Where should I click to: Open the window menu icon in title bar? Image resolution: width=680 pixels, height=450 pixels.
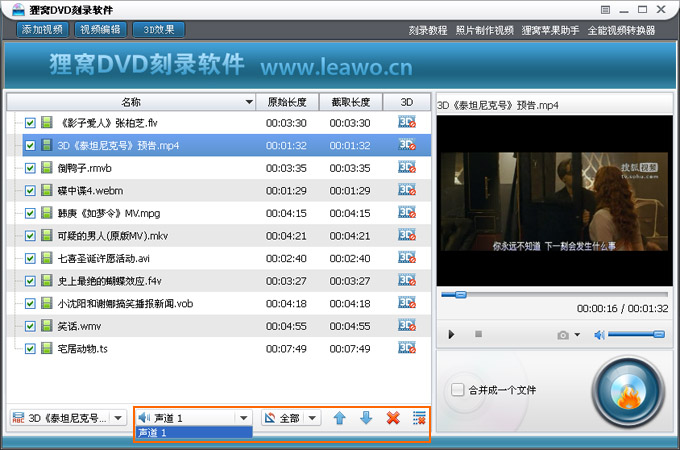coord(605,10)
